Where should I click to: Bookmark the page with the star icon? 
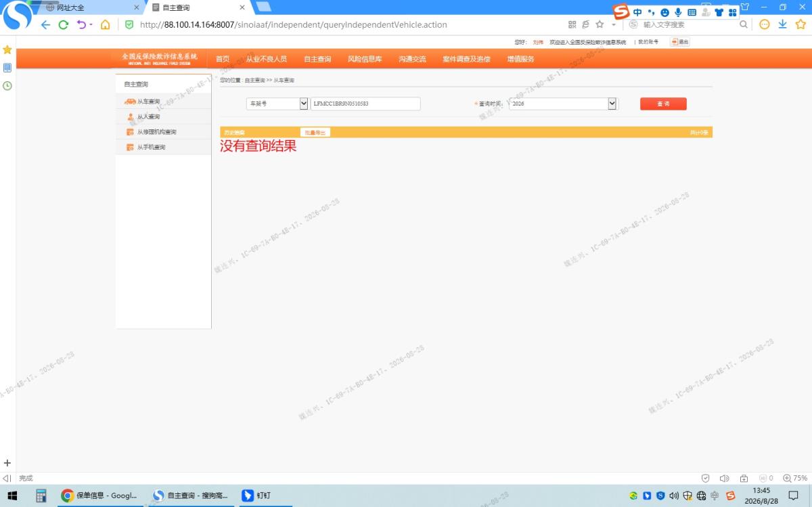[x=600, y=24]
